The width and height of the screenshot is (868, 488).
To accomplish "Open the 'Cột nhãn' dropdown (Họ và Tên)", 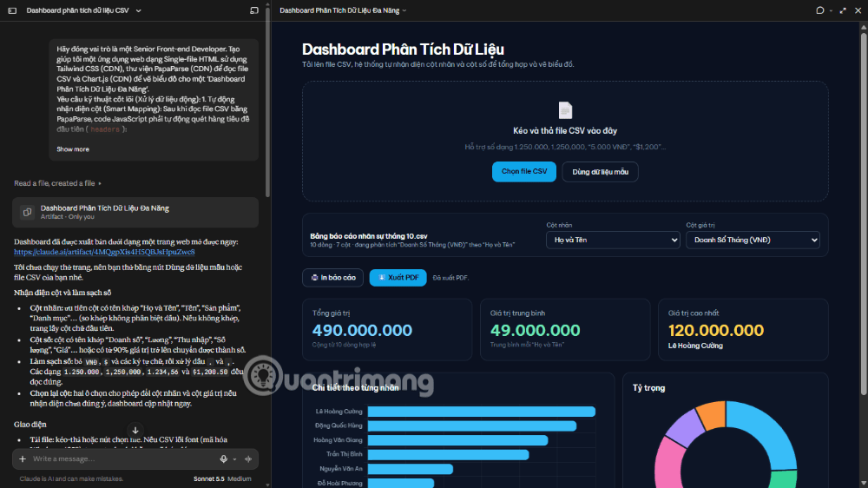I will click(613, 240).
